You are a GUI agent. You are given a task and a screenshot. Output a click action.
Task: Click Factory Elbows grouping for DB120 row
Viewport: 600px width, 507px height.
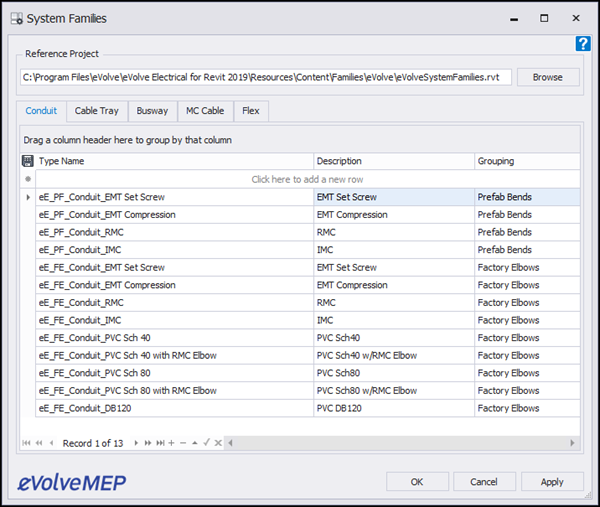point(527,409)
